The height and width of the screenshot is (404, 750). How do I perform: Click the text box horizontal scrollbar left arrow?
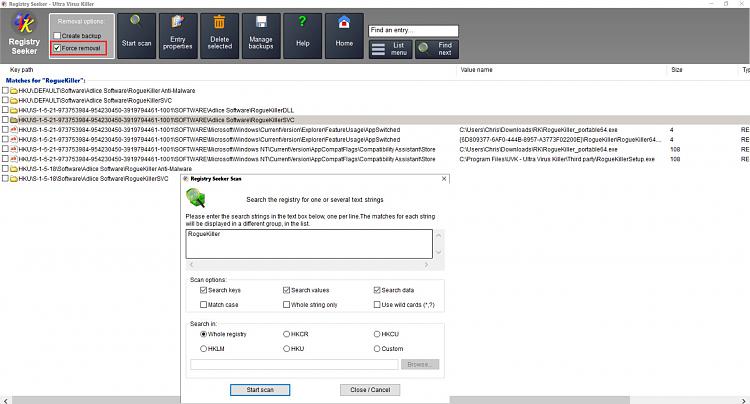click(191, 264)
